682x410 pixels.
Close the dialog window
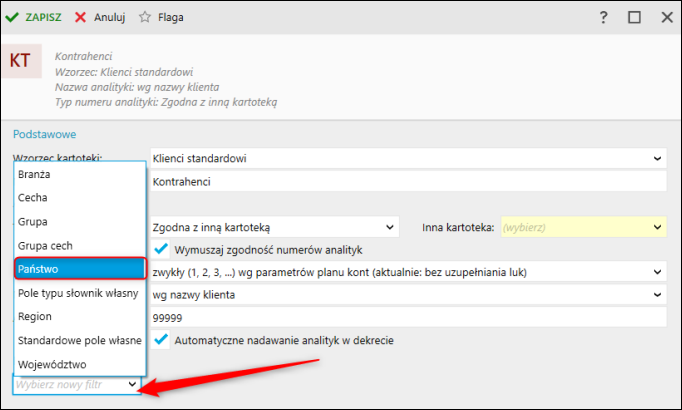coord(664,18)
